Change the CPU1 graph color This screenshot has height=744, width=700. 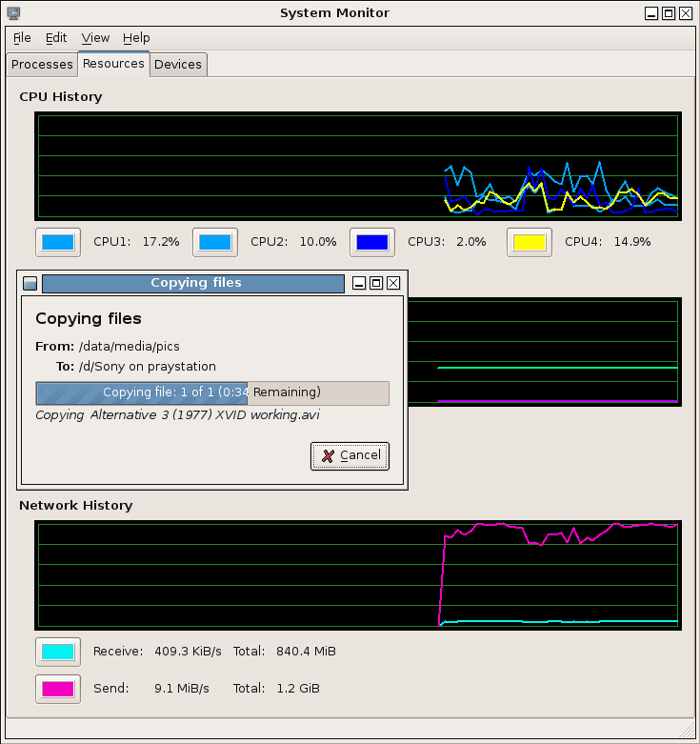tap(58, 243)
